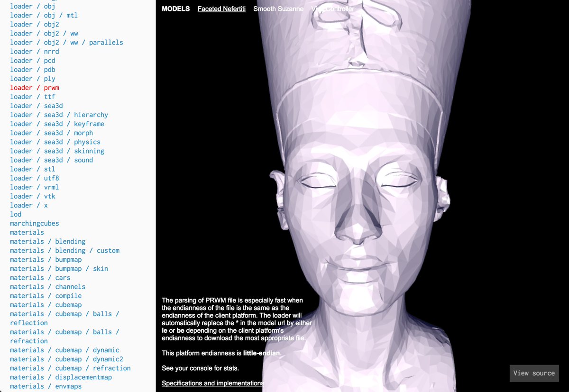Open materials / cubemap / balls / reflection
569x392 pixels.
pos(65,318)
